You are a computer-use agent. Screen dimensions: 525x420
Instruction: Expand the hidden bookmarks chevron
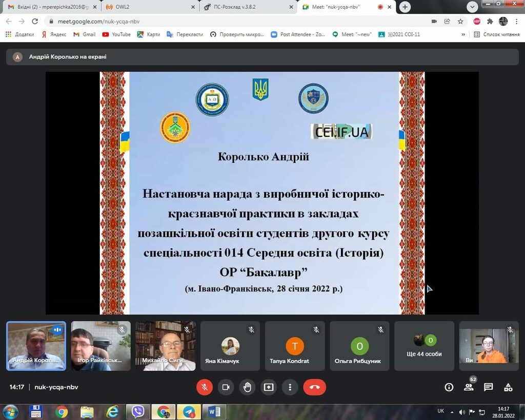463,34
